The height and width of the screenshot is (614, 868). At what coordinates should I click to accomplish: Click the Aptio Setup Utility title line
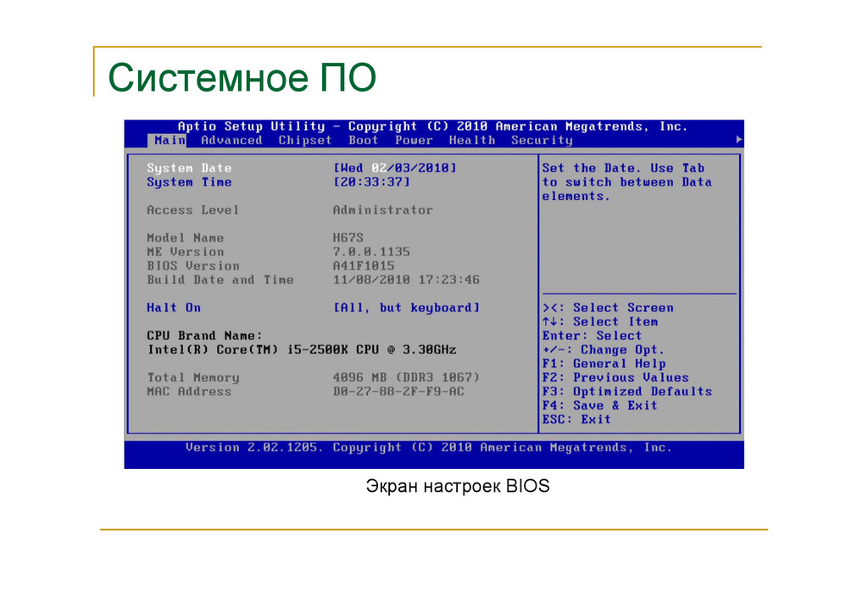pos(432,127)
